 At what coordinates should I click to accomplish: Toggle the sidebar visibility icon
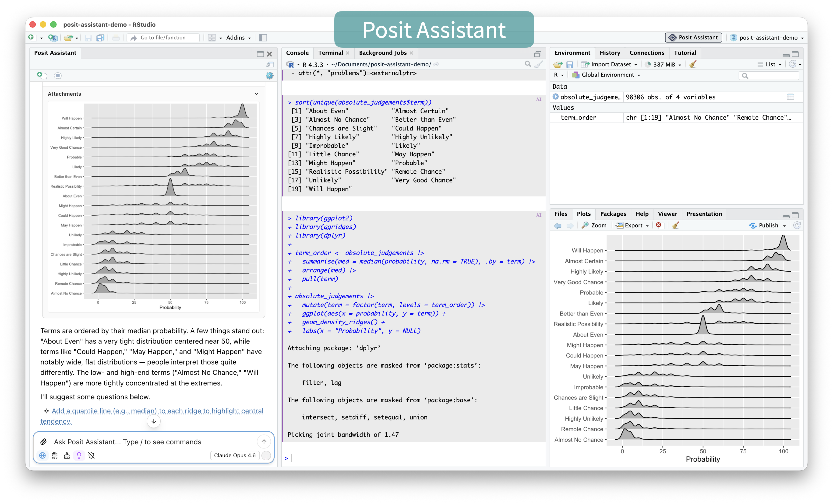[263, 38]
